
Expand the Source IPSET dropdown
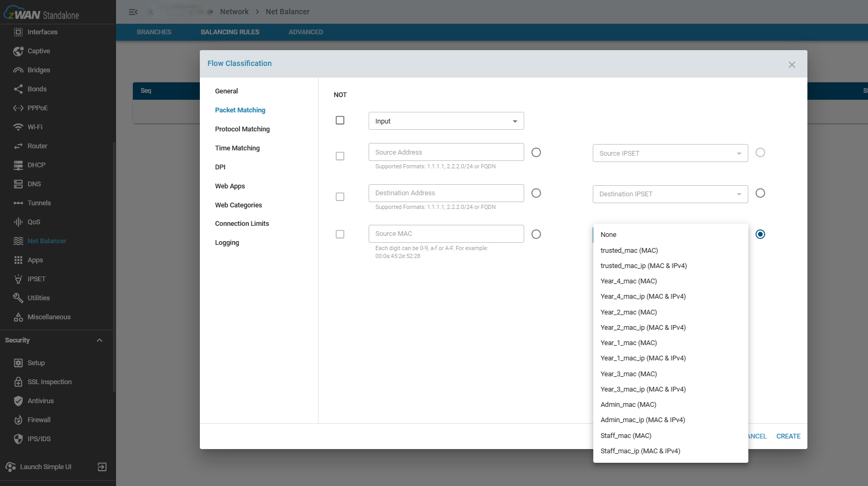[670, 153]
